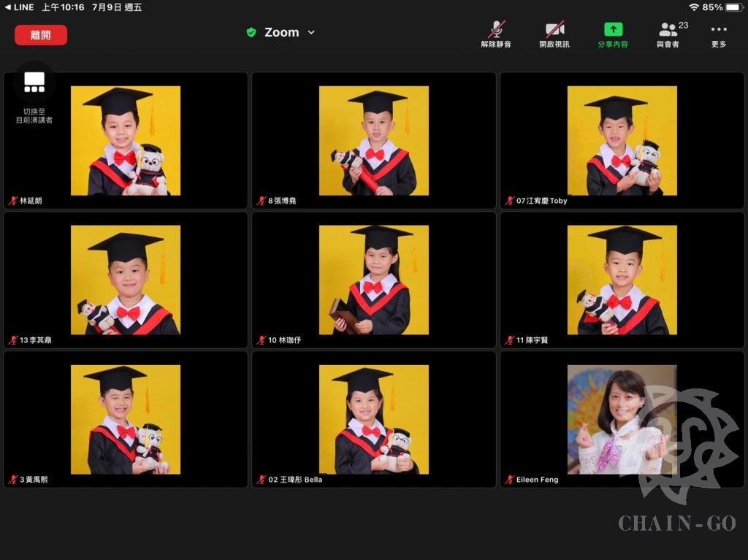Tap muted mic icon beside 07江宥慶 Toby
The image size is (748, 560).
(x=509, y=201)
